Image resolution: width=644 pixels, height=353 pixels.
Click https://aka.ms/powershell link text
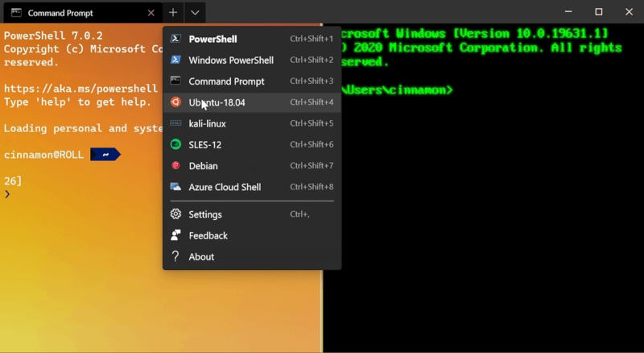pos(81,89)
